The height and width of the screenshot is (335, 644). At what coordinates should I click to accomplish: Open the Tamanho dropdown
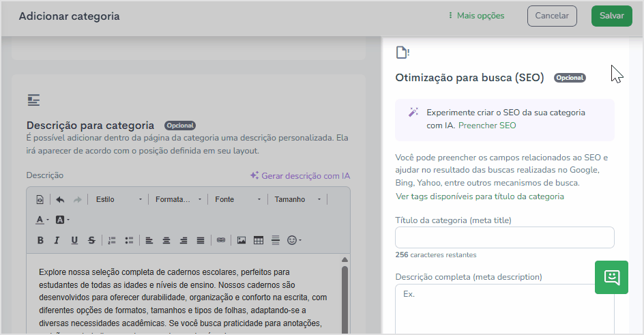(x=297, y=199)
